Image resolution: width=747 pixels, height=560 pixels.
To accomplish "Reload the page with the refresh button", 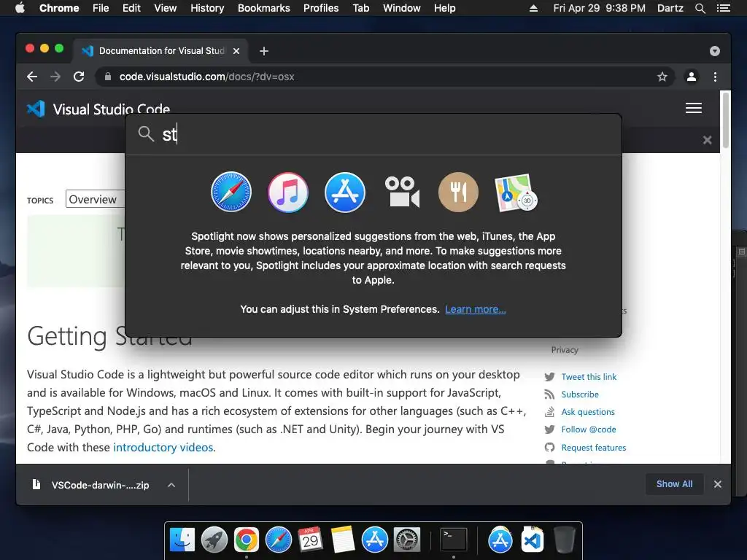I will 79,77.
